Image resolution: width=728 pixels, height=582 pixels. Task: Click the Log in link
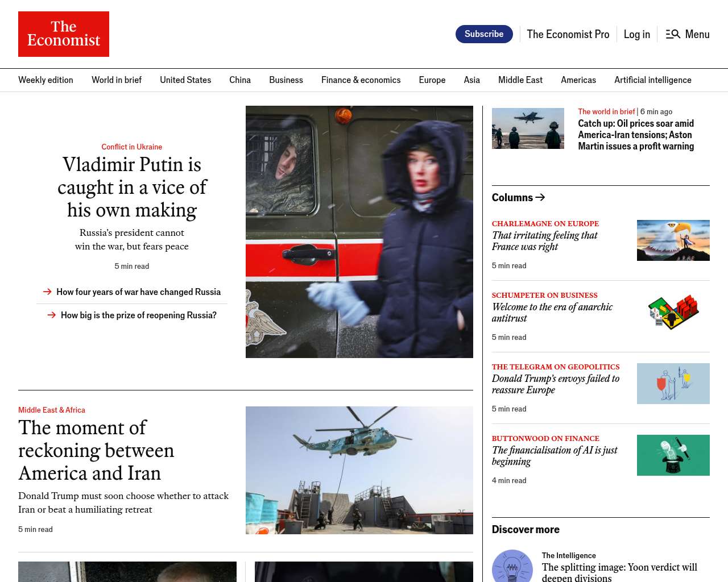[x=637, y=34]
